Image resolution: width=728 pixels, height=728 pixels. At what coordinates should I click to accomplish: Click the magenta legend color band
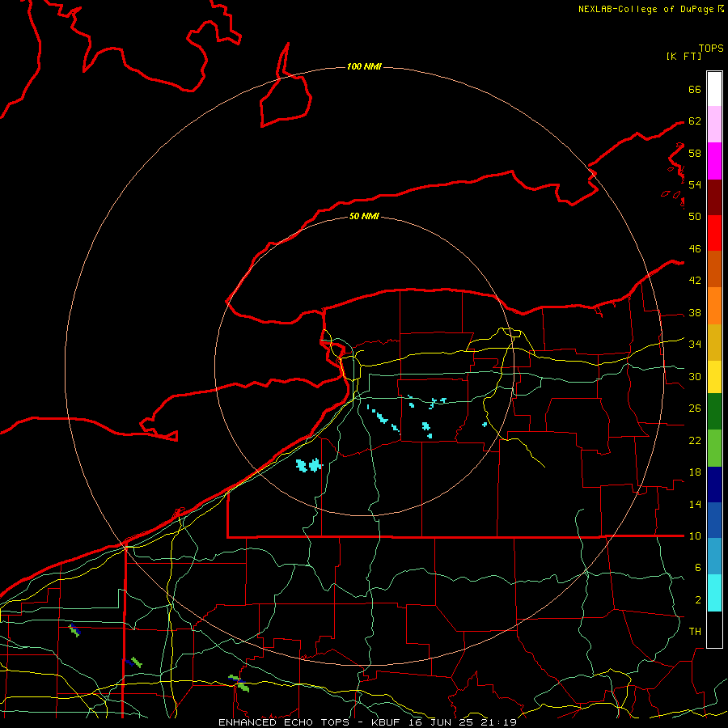(x=714, y=161)
